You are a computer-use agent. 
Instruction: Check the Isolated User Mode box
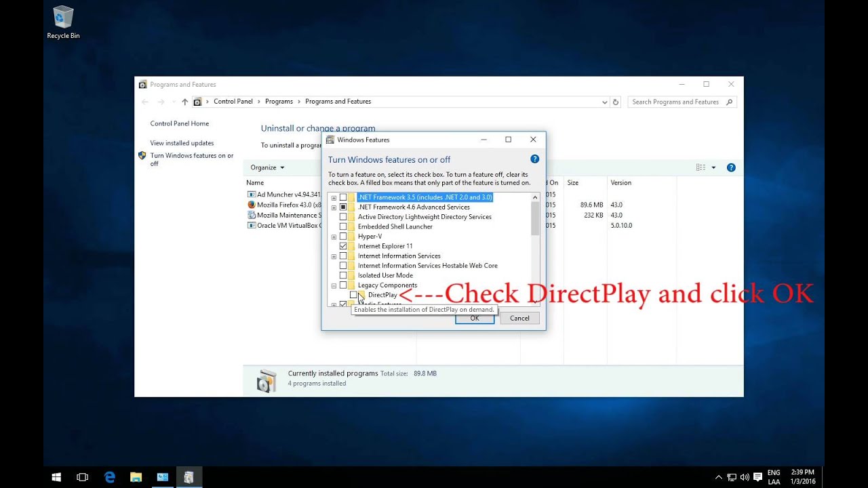coord(343,276)
